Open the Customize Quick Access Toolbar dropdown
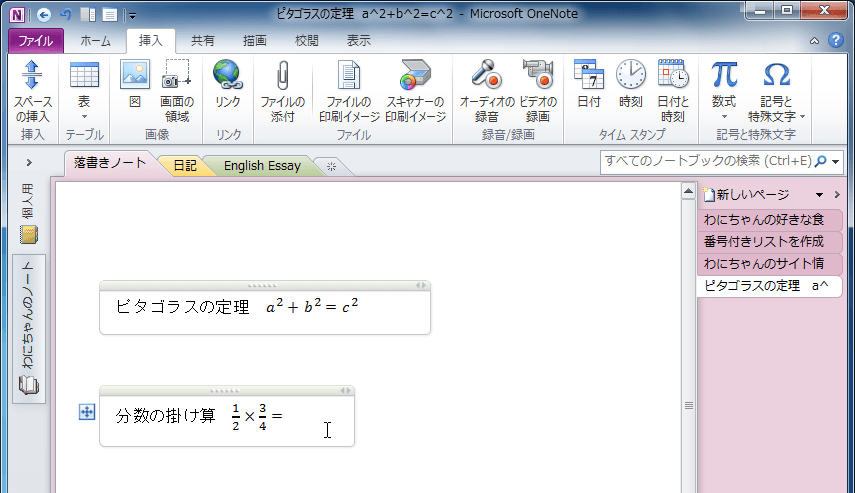Screen dimensions: 855x493 pos(133,16)
